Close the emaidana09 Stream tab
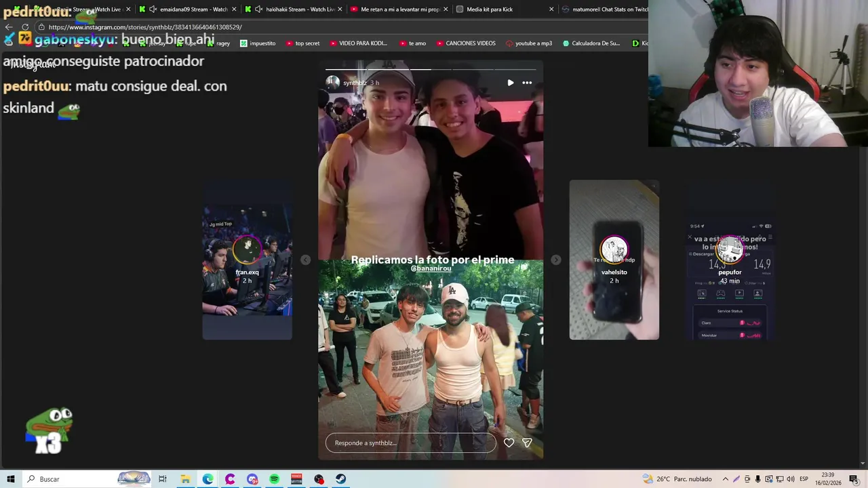Viewport: 868px width, 488px height. pos(234,9)
